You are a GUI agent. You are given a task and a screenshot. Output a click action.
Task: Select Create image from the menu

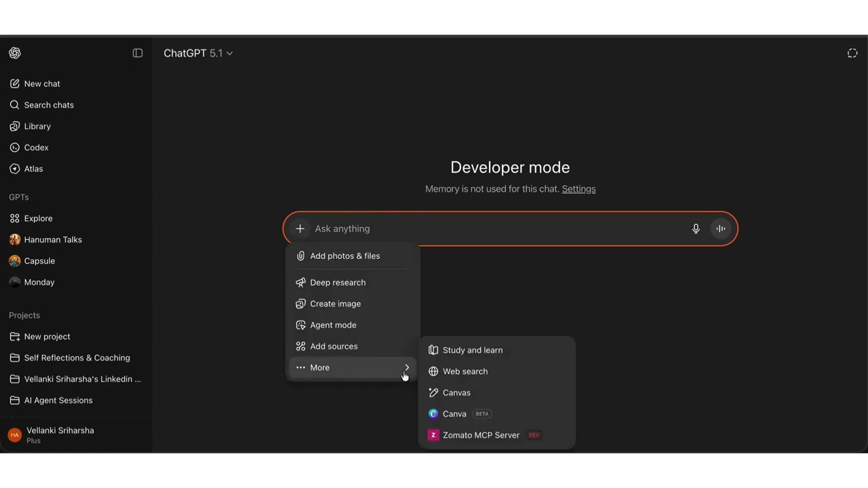353,304
